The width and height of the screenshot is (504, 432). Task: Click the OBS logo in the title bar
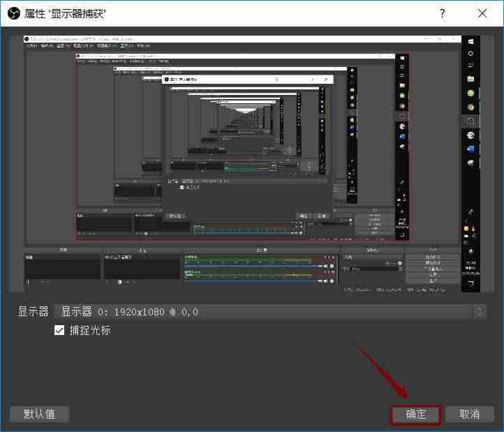pyautogui.click(x=14, y=13)
